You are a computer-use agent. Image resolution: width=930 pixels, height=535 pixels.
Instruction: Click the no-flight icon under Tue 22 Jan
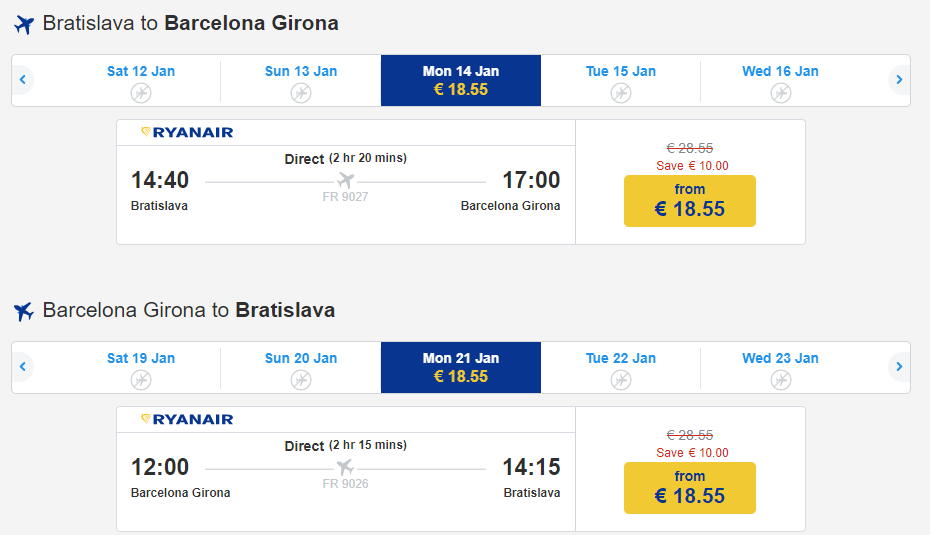[x=621, y=380]
